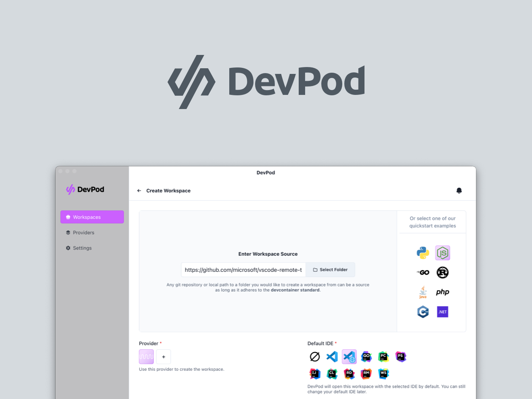Choose the C++ quickstart example
The width and height of the screenshot is (532, 399).
[x=423, y=312]
